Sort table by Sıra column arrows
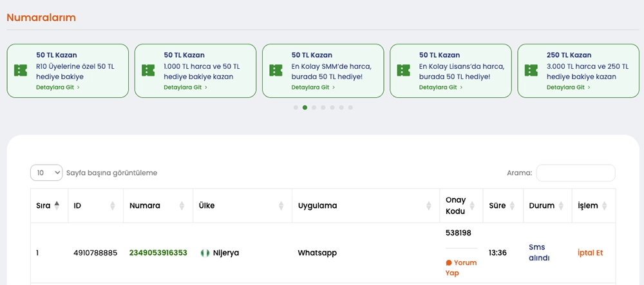Image resolution: width=644 pixels, height=285 pixels. pyautogui.click(x=57, y=206)
